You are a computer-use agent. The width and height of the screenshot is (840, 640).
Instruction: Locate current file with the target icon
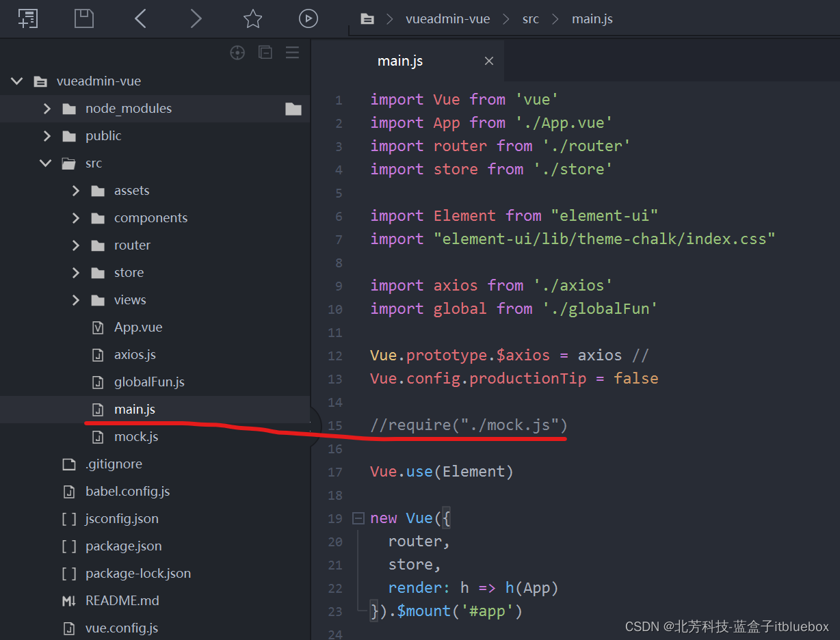(x=237, y=53)
